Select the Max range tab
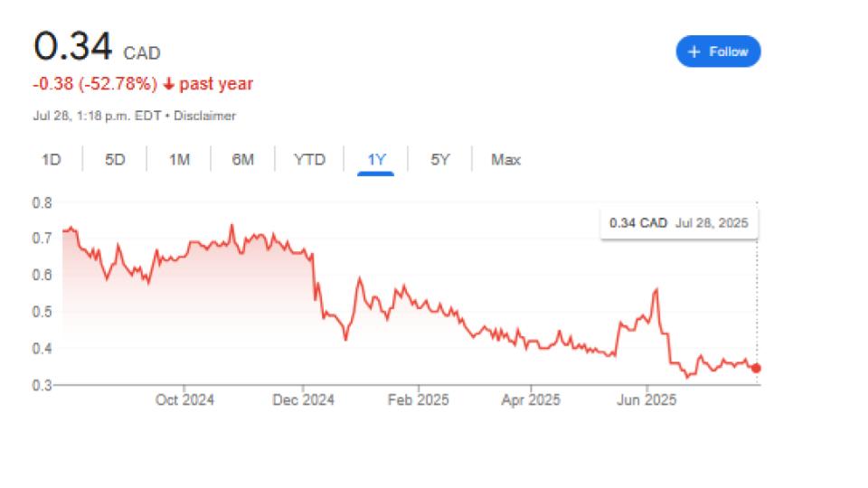The height and width of the screenshot is (488, 868). click(x=505, y=160)
